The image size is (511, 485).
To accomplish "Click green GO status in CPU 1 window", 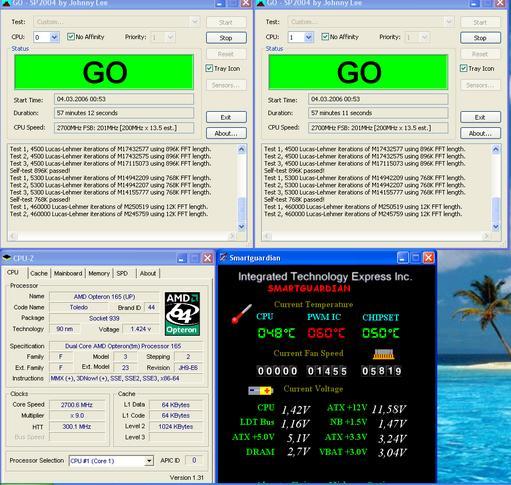I will click(358, 72).
